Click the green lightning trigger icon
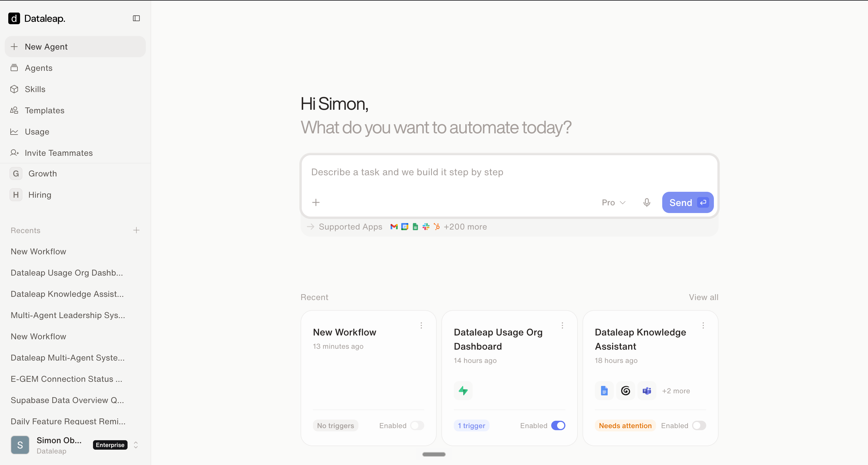The height and width of the screenshot is (465, 868). click(463, 391)
